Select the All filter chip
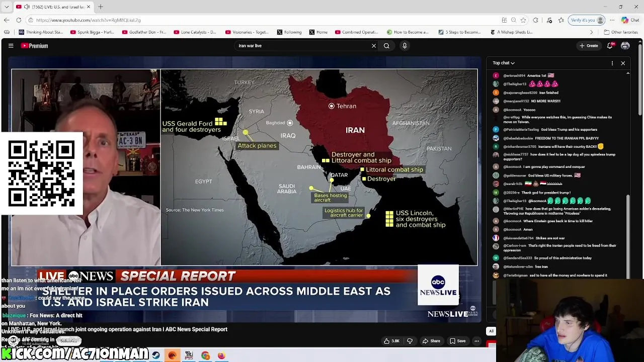644x362 pixels. (491, 331)
